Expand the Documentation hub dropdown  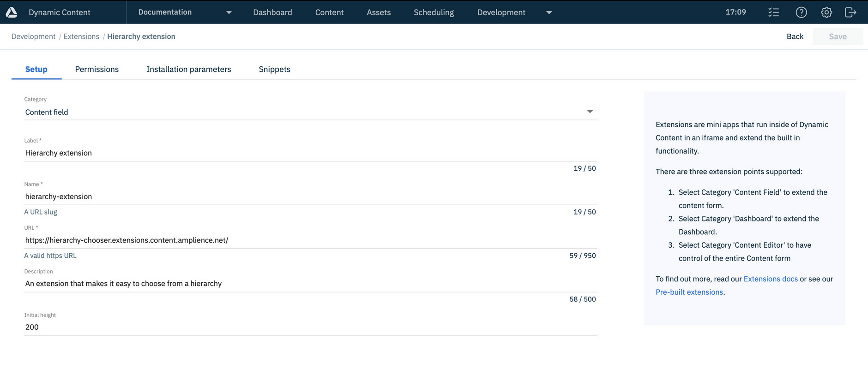tap(229, 12)
